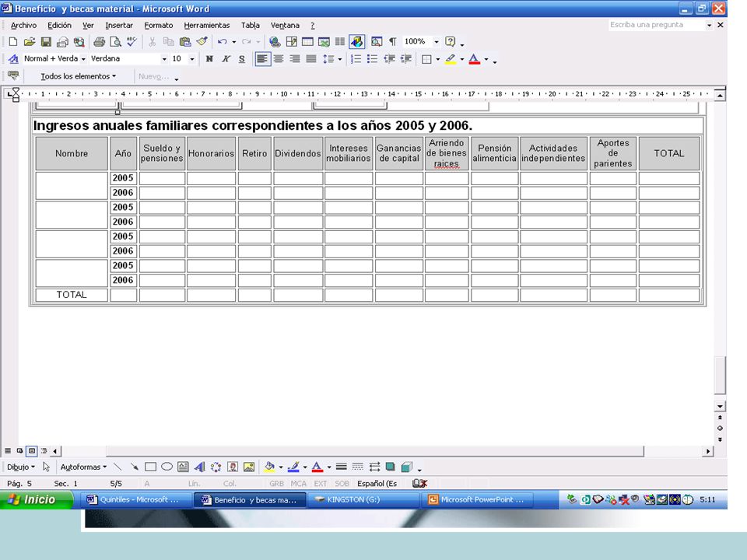The width and height of the screenshot is (747, 560).
Task: Open the Styles and Formatting pane icon
Action: [x=13, y=59]
